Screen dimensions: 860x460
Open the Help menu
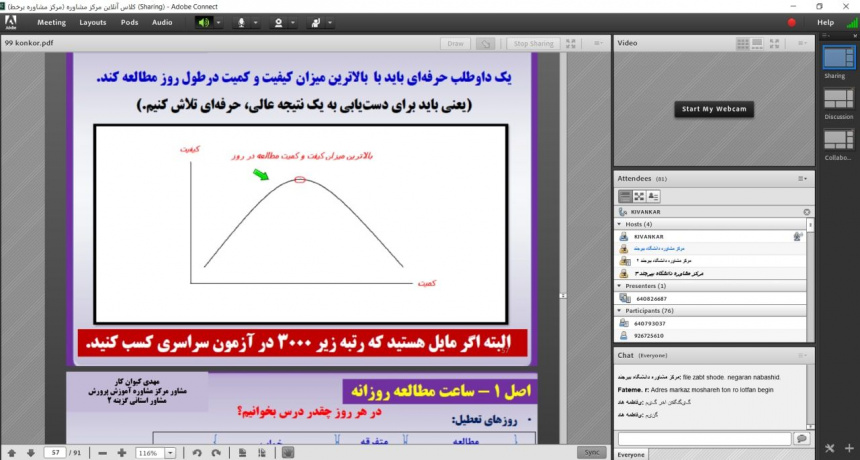click(825, 22)
